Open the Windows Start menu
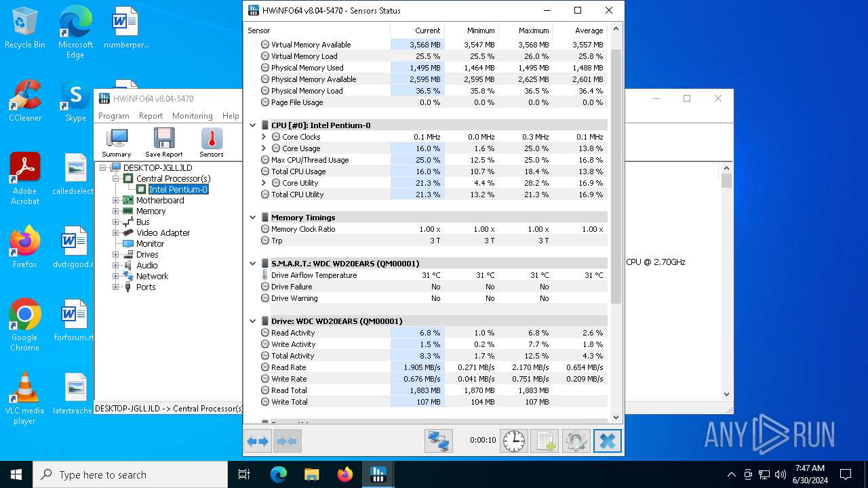868x488 pixels. [x=16, y=474]
